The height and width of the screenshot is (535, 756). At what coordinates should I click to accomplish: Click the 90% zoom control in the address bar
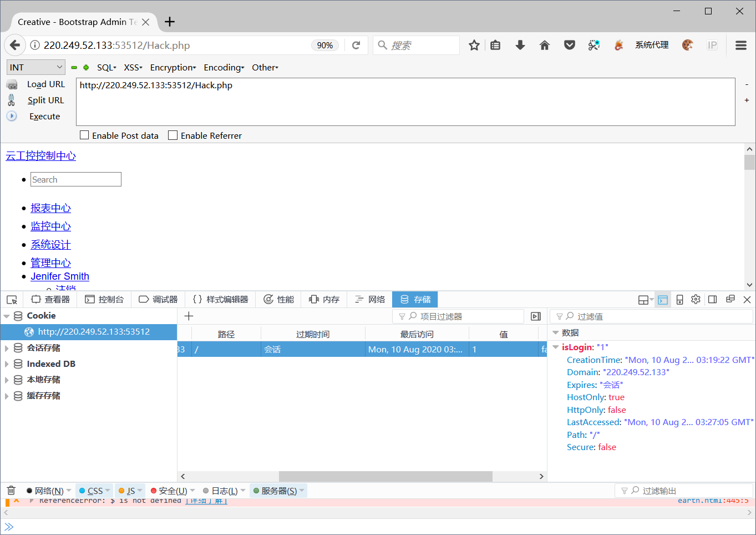pos(324,45)
